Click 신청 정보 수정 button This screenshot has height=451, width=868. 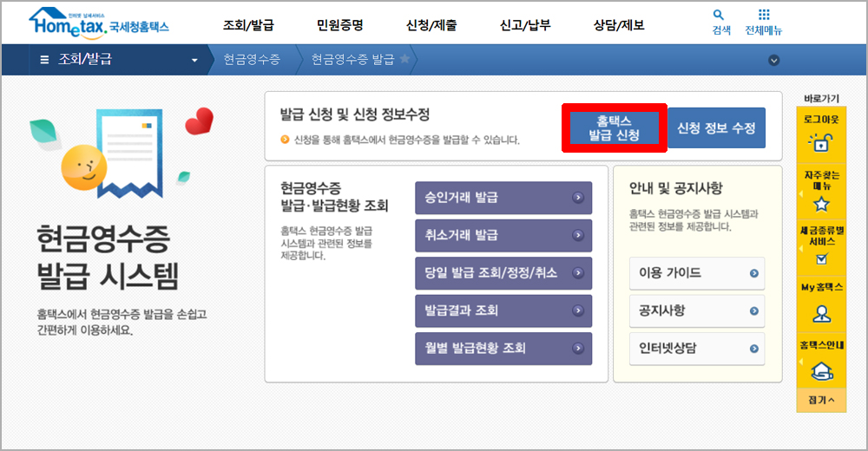(716, 127)
